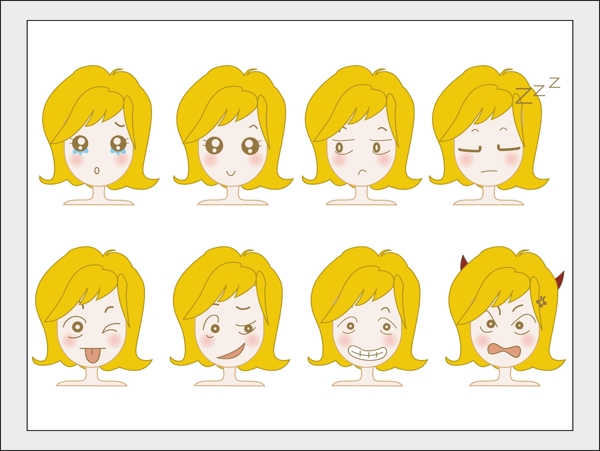
Task: Select the crying face with blue tears
Action: tap(99, 135)
